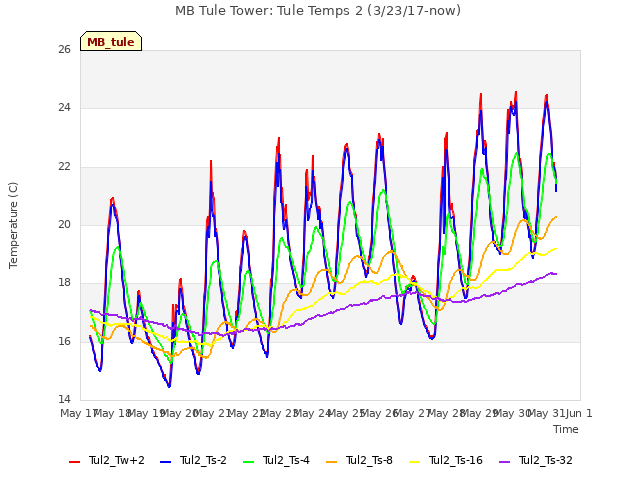640x480 pixels.
Task: Click the 22 y-axis tick label
Action: click(x=64, y=167)
